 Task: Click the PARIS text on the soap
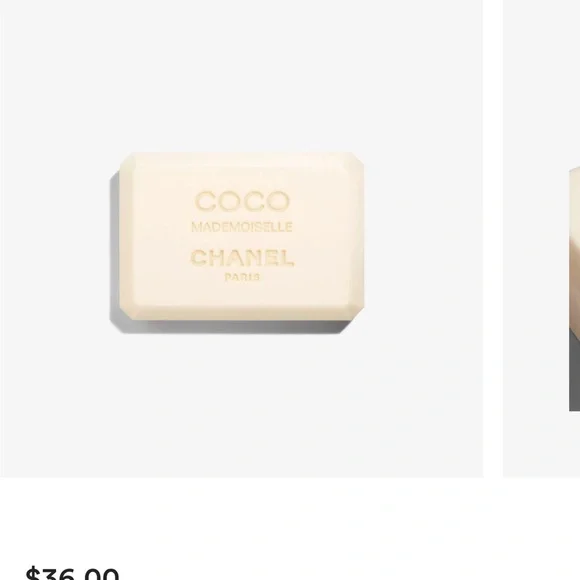[x=242, y=277]
